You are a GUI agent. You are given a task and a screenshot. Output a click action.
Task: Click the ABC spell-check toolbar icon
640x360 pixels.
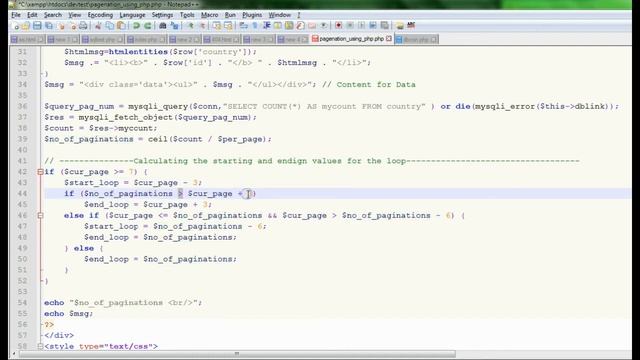tap(411, 26)
